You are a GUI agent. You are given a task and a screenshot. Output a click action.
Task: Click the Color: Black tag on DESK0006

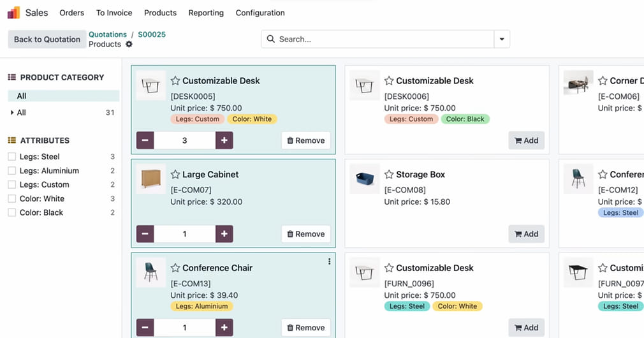pos(465,119)
